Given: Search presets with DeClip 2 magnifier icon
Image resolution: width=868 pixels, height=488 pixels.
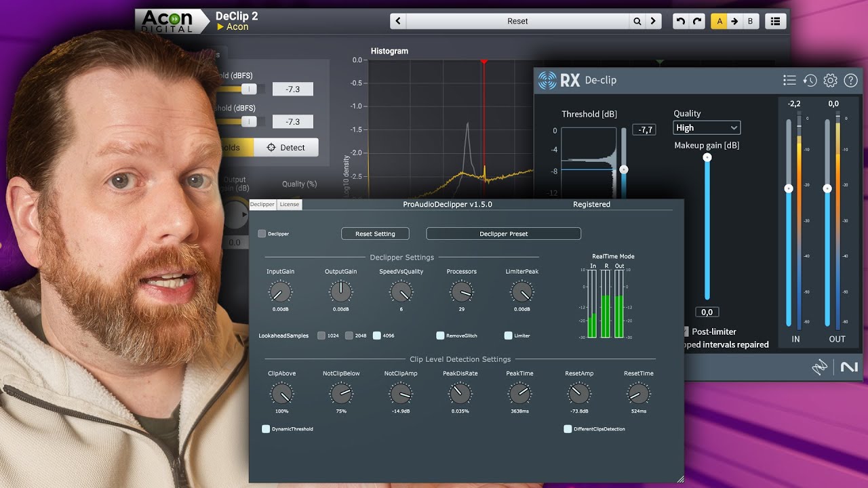Looking at the screenshot, I should click(637, 21).
